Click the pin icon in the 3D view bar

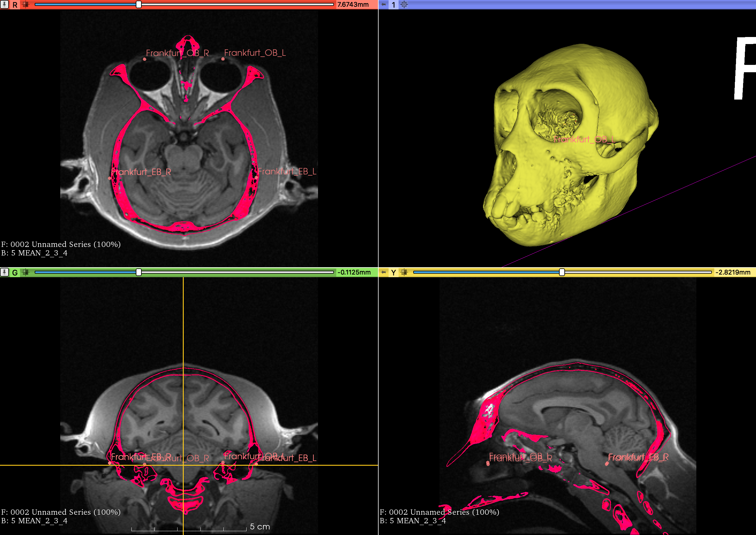pos(384,5)
